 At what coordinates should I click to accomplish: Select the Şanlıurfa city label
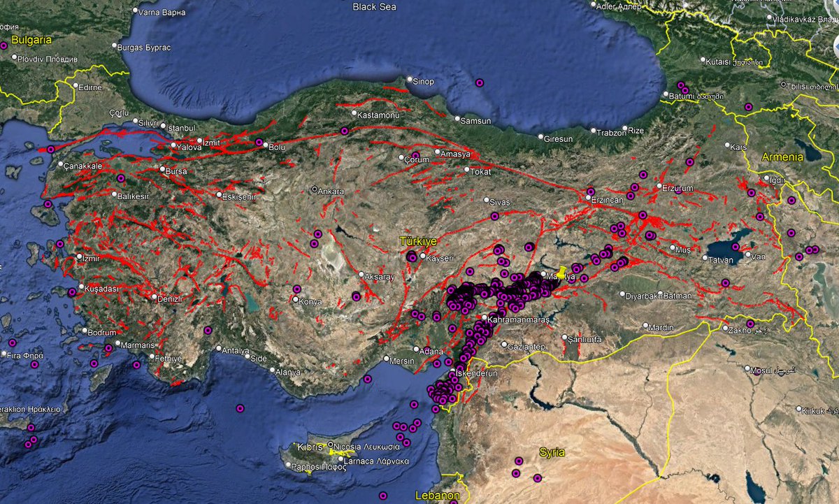(586, 339)
